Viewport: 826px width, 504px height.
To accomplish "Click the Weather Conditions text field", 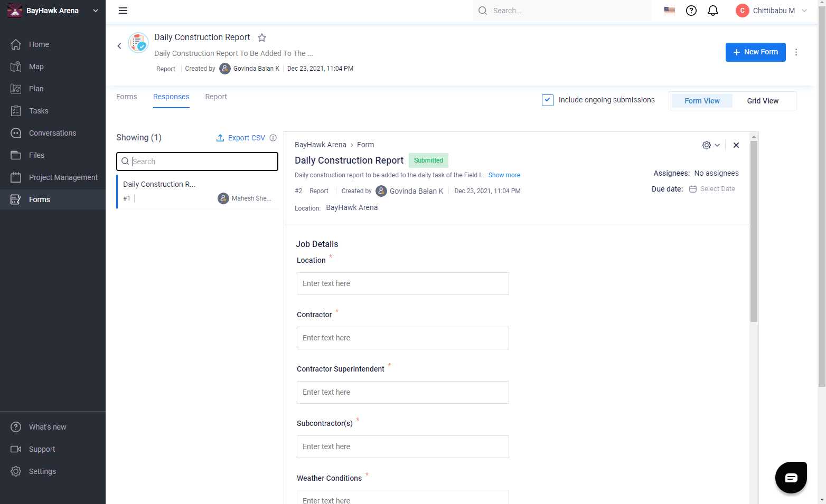I will [x=403, y=497].
